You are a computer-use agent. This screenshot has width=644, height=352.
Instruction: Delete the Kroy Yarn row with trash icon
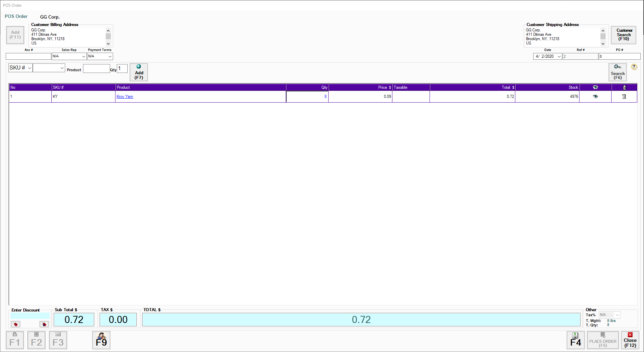(624, 97)
